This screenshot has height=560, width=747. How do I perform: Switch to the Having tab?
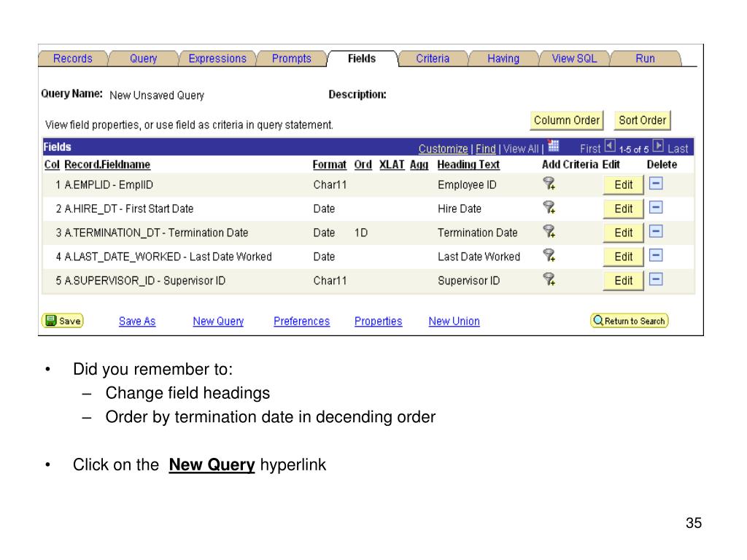[503, 58]
